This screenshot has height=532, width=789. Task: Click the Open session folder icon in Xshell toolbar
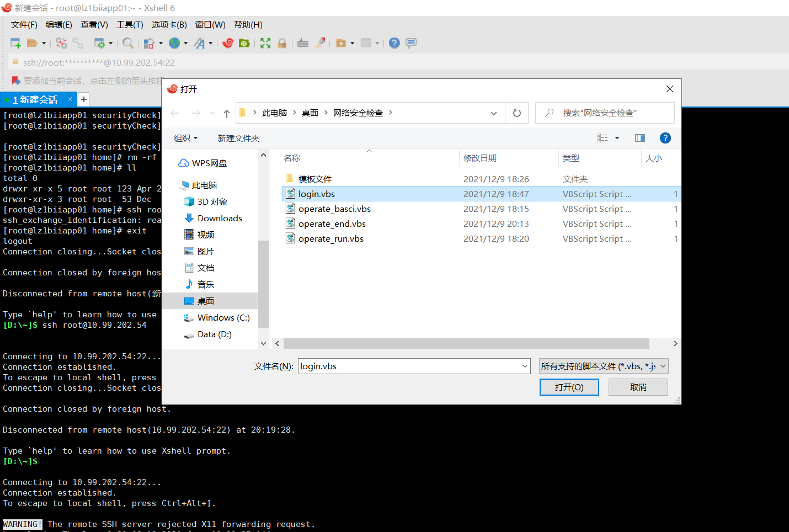pyautogui.click(x=33, y=43)
